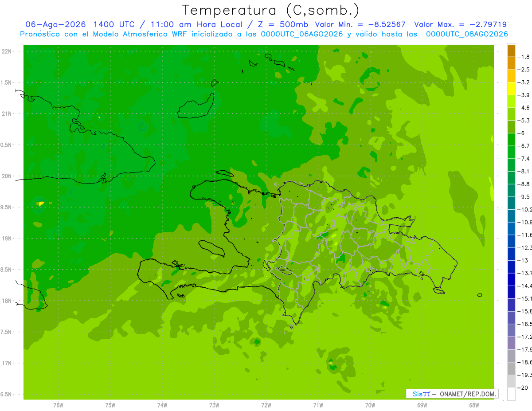Click the "76W" longitude label
The width and height of the screenshot is (532, 411).
tap(58, 405)
